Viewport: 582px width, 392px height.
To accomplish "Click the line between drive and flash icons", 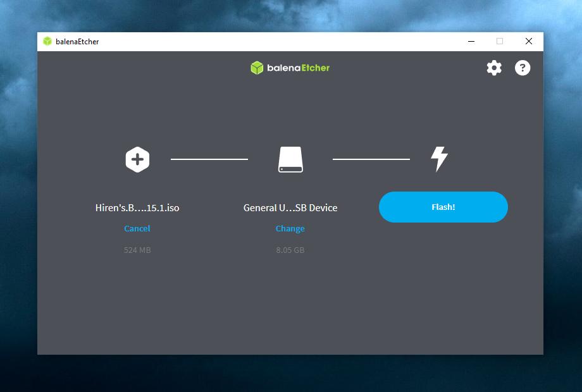I will tap(371, 159).
